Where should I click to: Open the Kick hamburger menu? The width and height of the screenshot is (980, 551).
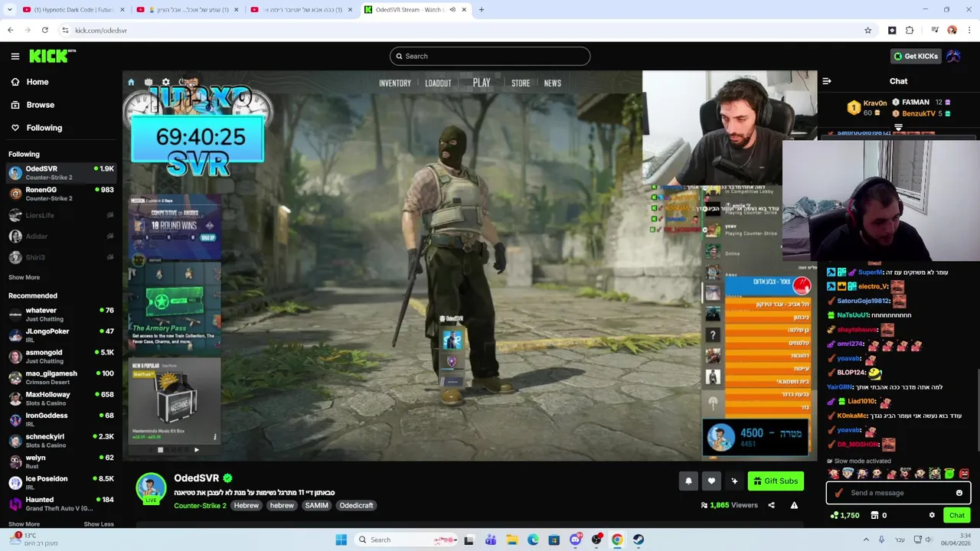point(15,56)
